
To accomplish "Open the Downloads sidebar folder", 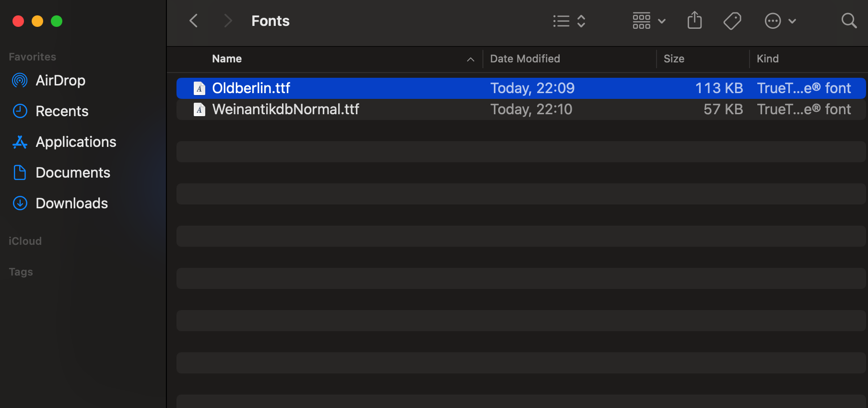I will [x=71, y=203].
